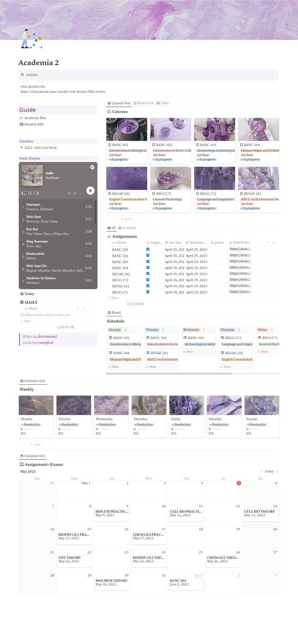Screen dimensions: 298x644
Task: Click book icon on Monday BANC 101 card
Action: pos(111,338)
